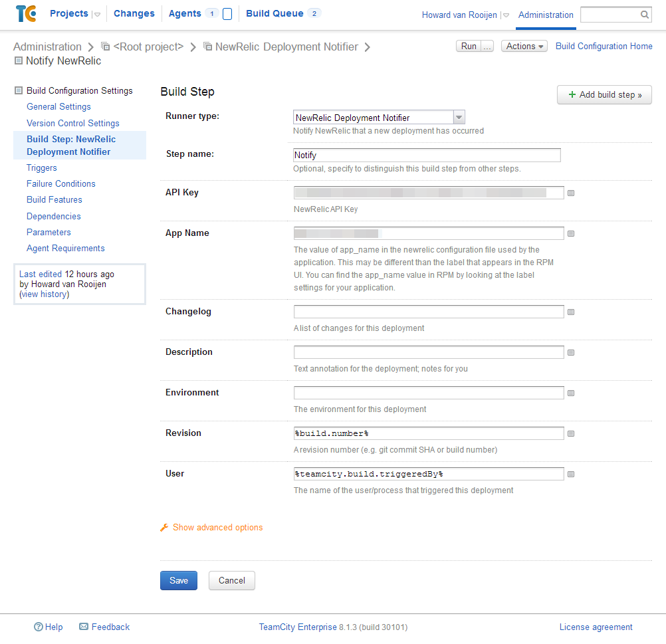Open Parameters in sidebar
This screenshot has height=644, width=666.
pyautogui.click(x=49, y=233)
